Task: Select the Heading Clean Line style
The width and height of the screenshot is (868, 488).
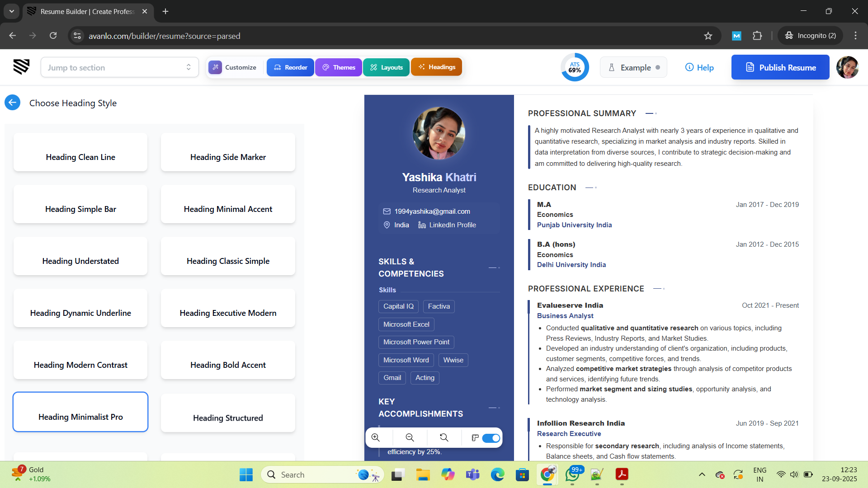Action: coord(80,152)
